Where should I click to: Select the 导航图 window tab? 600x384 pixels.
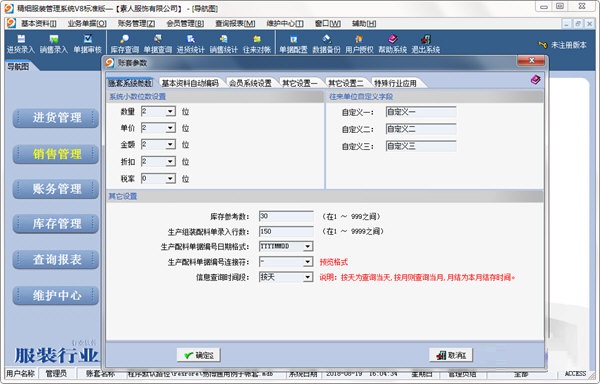tap(18, 66)
